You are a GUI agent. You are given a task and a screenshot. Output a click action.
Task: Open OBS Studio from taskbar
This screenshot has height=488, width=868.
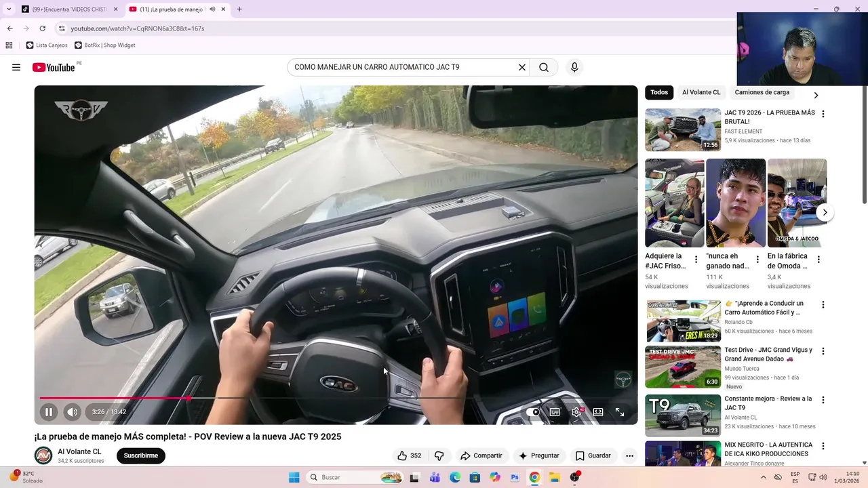point(574,477)
